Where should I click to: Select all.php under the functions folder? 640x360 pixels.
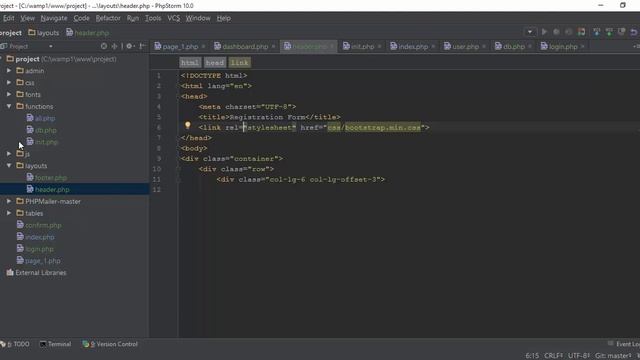coord(44,118)
